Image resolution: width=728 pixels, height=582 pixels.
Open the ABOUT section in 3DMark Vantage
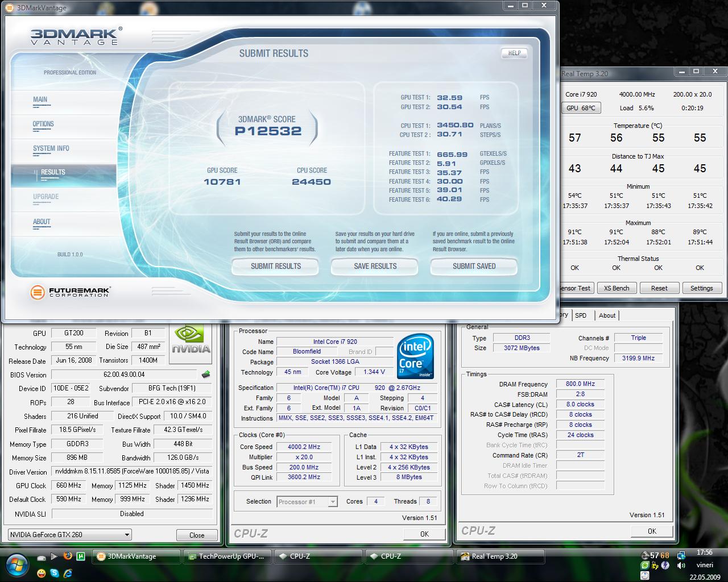42,222
